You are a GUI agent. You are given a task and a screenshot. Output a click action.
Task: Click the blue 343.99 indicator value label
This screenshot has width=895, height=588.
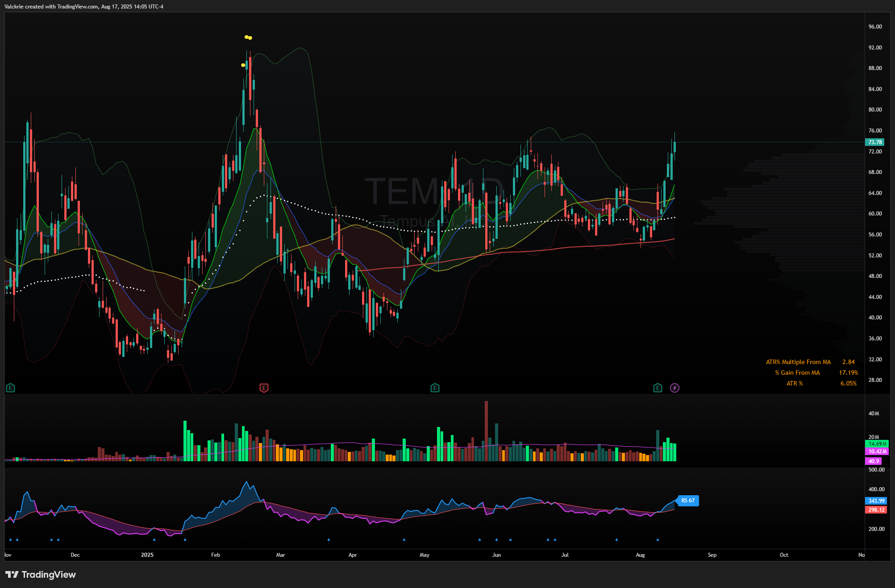876,501
